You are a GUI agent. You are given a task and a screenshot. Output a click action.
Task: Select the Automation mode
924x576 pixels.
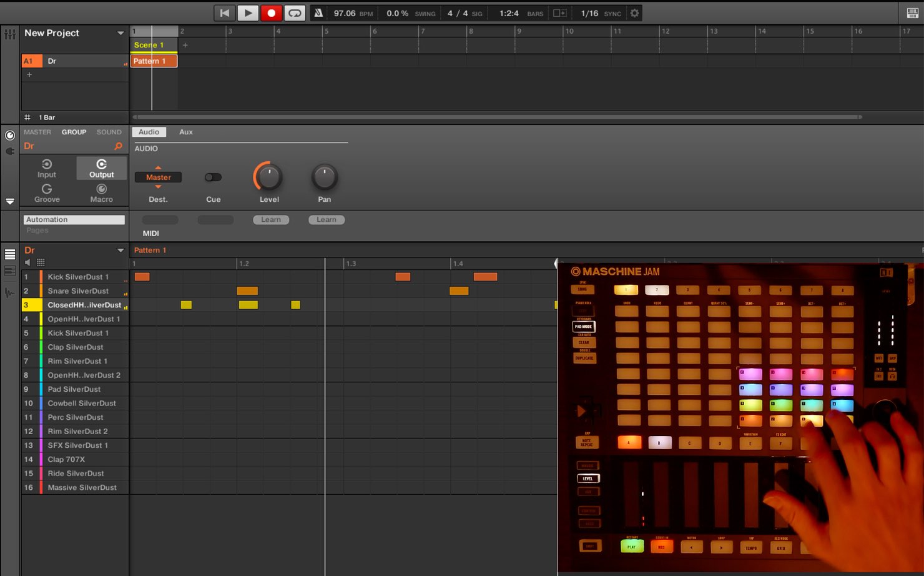pos(74,219)
